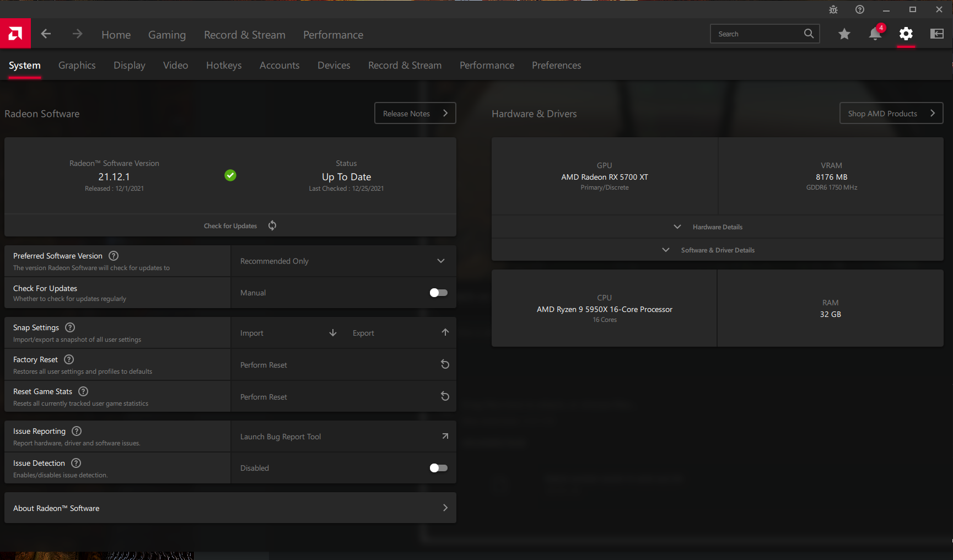Click the Release Notes button
The image size is (953, 560).
point(415,113)
